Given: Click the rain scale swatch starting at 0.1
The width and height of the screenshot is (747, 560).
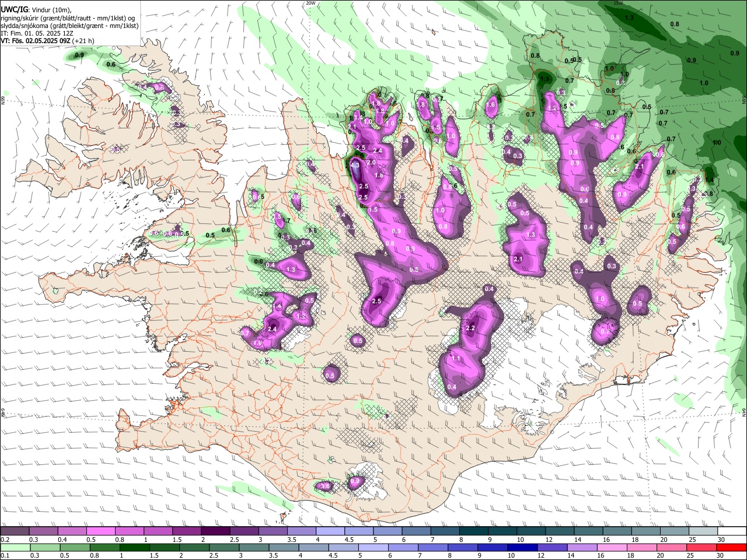Looking at the screenshot, I should pos(15,547).
